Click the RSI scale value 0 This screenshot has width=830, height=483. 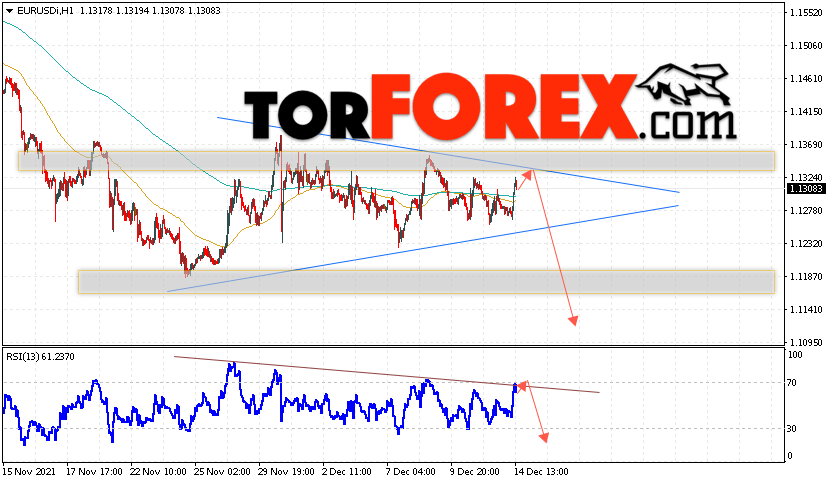tap(790, 455)
